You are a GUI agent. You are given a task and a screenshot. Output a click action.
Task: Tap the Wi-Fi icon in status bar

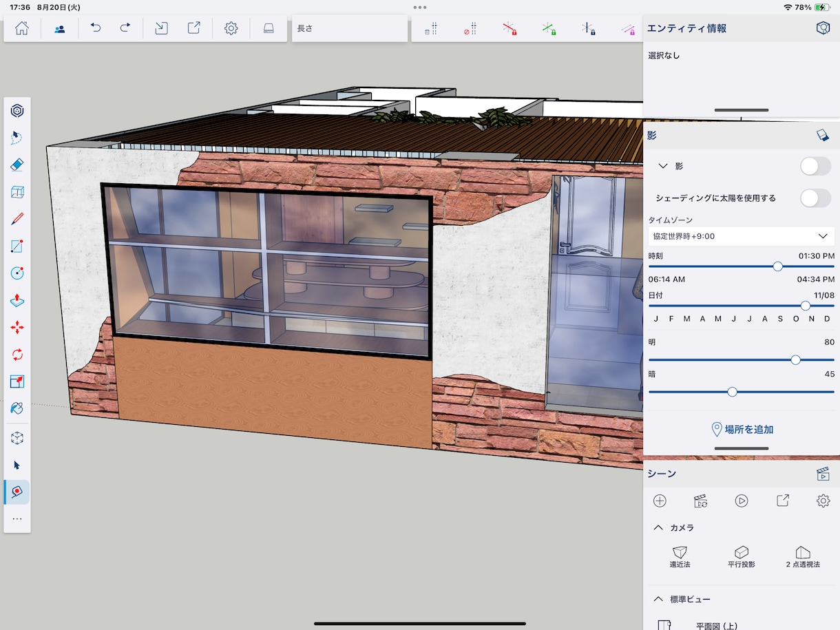[x=788, y=7]
